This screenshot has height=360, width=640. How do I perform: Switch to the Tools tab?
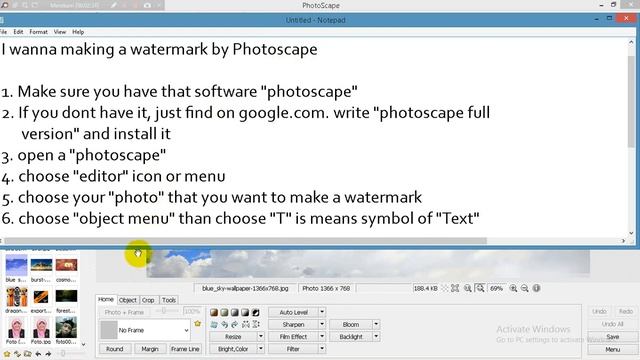click(x=169, y=300)
